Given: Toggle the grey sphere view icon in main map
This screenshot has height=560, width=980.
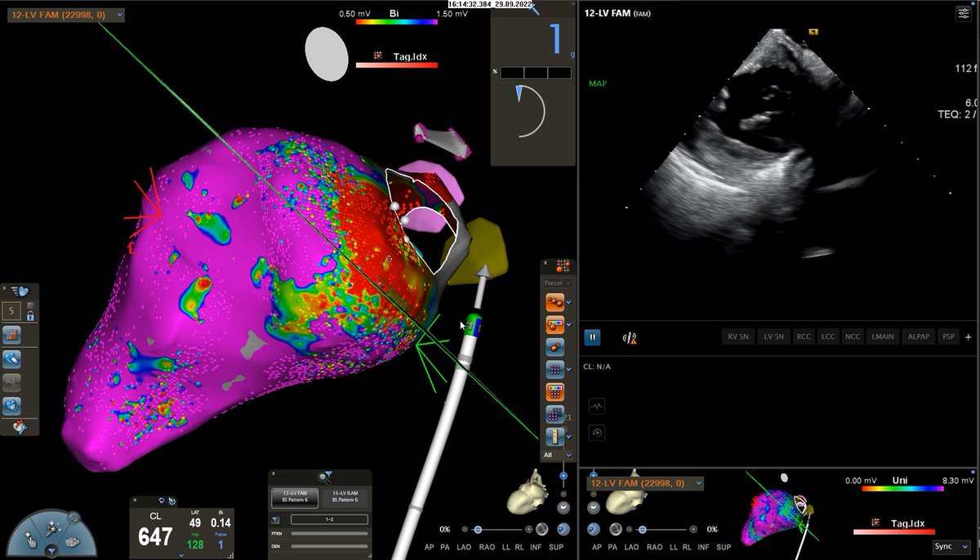Looking at the screenshot, I should (x=541, y=529).
